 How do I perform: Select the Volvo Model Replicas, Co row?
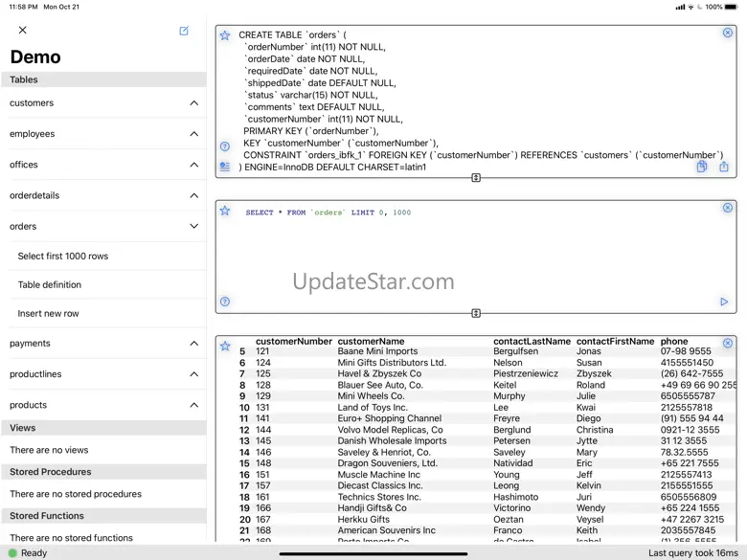(x=486, y=430)
